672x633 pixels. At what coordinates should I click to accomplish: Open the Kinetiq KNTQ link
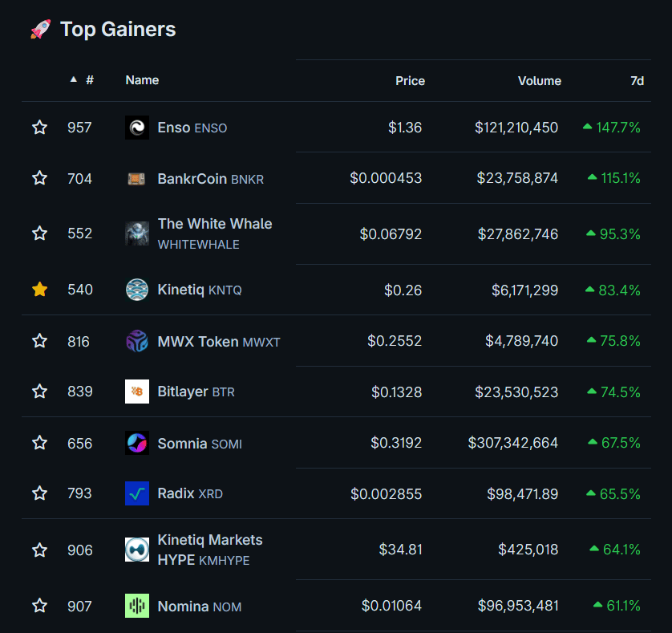(x=200, y=290)
